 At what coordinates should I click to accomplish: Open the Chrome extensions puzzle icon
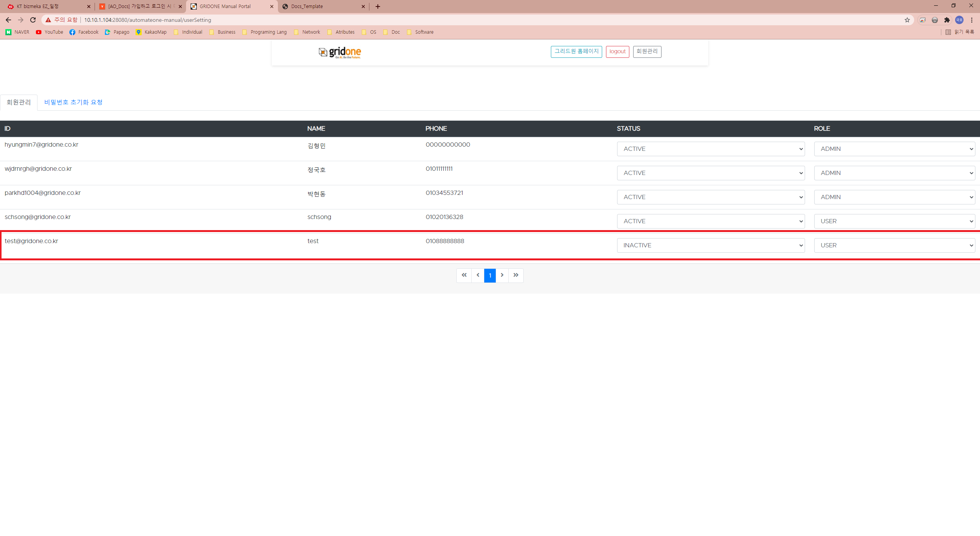coord(947,20)
